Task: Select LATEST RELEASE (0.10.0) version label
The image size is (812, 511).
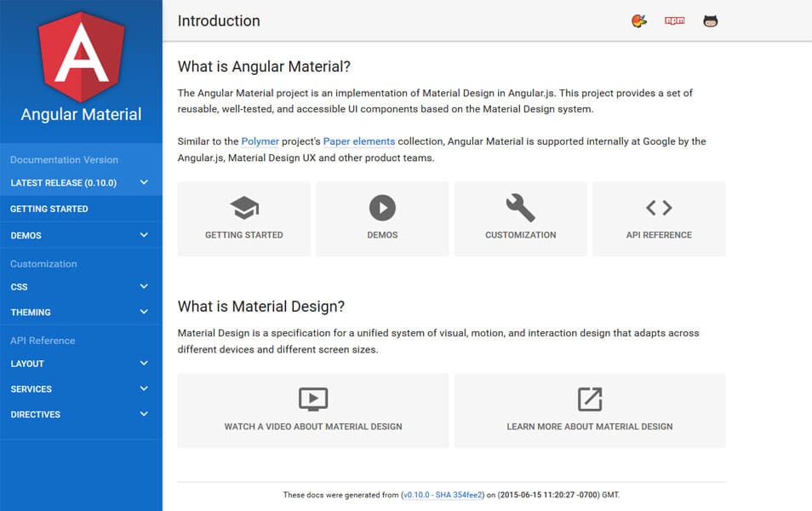Action: pyautogui.click(x=63, y=183)
